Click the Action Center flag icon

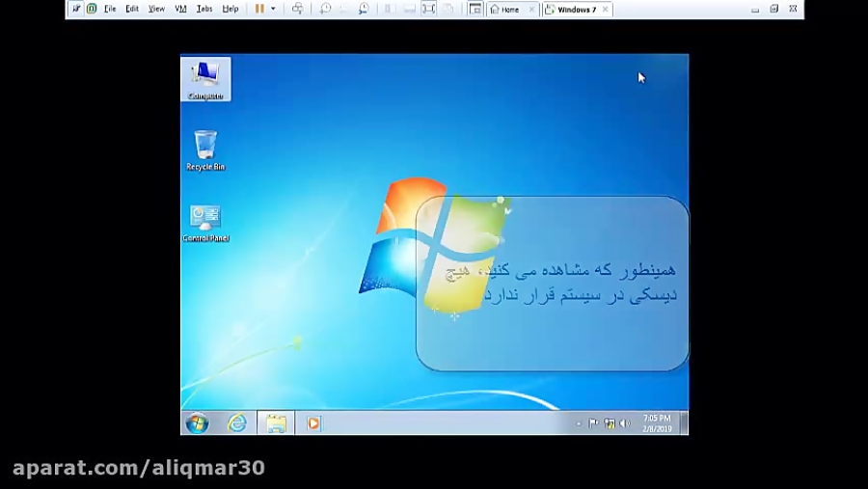pos(594,423)
